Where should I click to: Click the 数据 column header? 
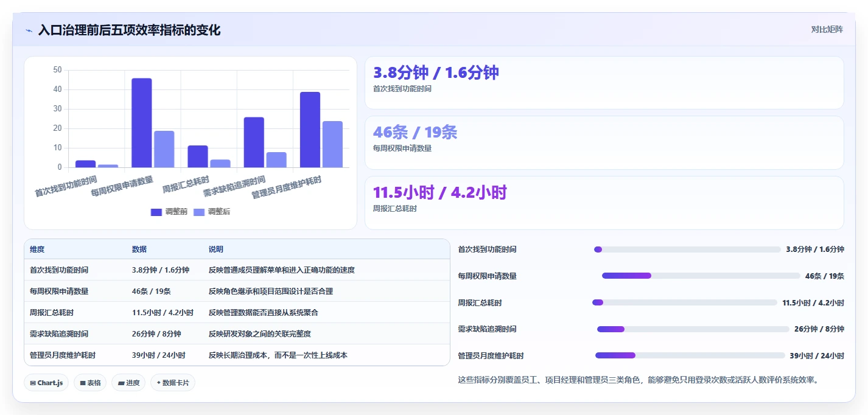(x=139, y=249)
